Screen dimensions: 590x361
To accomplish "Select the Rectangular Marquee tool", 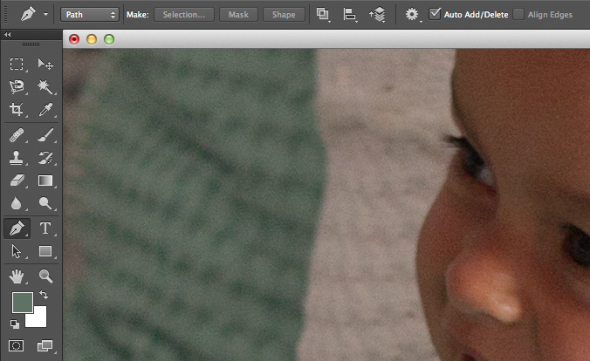I will (x=17, y=64).
